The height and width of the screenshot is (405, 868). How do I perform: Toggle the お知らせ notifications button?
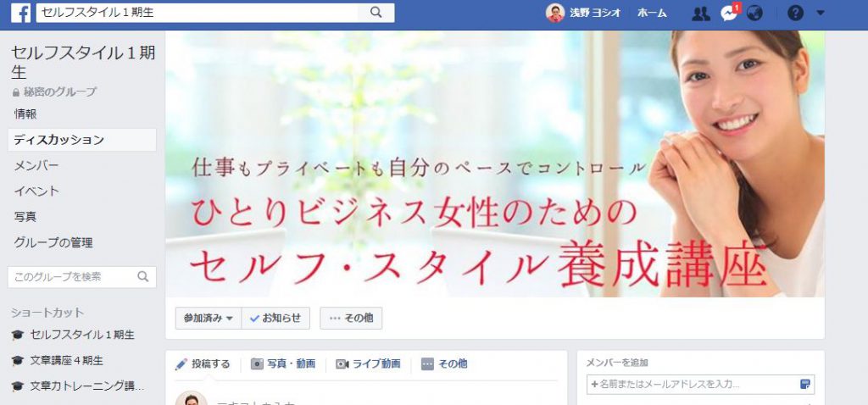[275, 318]
